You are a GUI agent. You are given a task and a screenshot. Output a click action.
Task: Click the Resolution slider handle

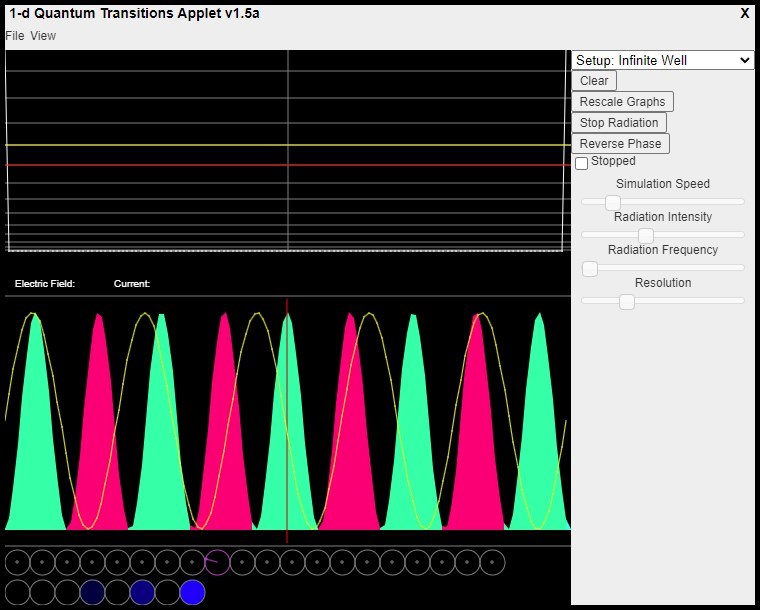(627, 301)
